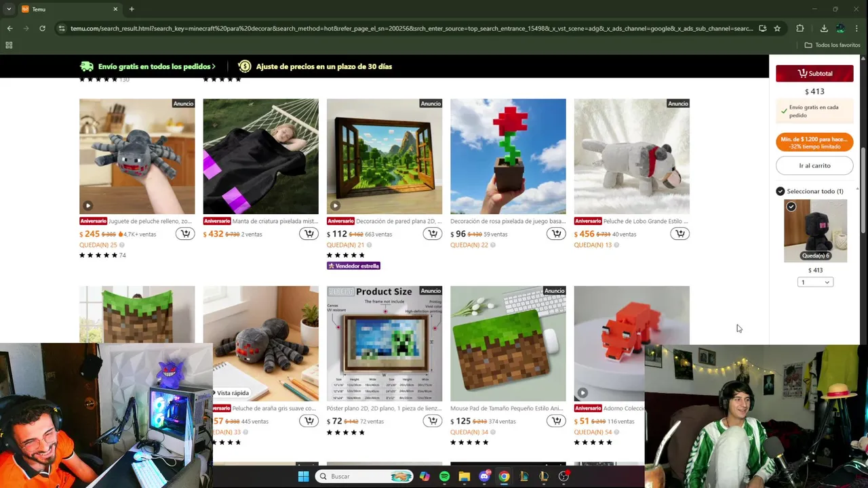The height and width of the screenshot is (488, 868).
Task: Click Subtotal cart button
Action: coord(814,73)
